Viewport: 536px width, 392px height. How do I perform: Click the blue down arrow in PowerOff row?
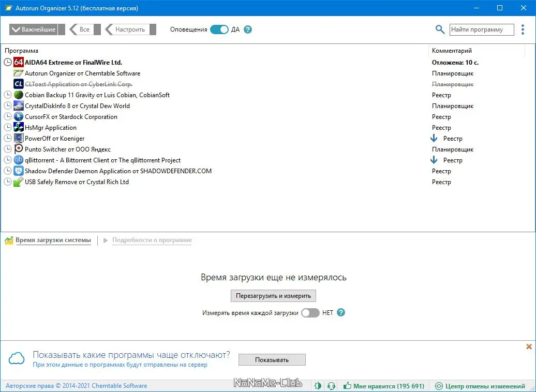[434, 138]
